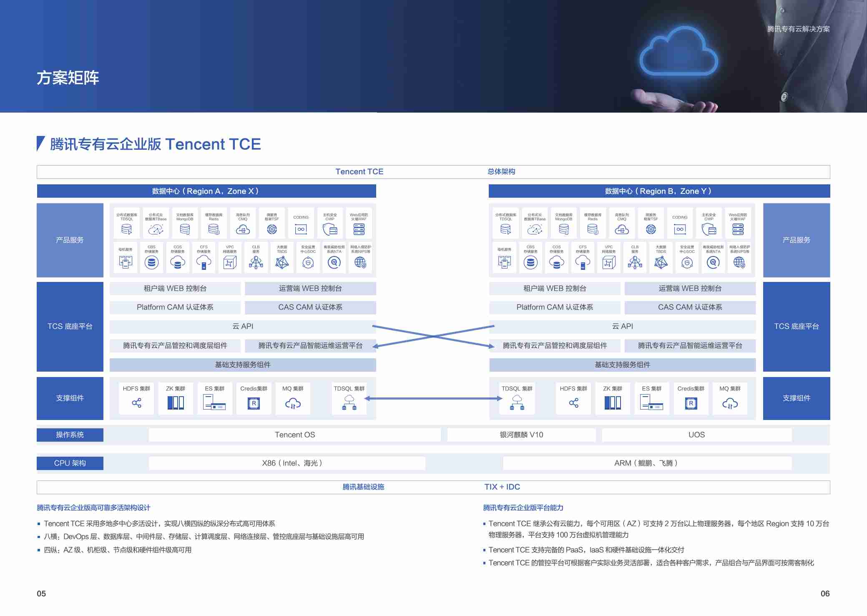
Task: Click the TBase cloud database icon in Region A
Action: tap(156, 229)
